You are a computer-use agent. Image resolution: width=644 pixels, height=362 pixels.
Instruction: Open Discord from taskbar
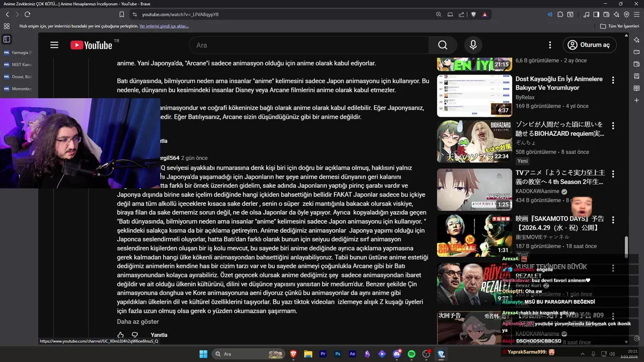click(397, 354)
